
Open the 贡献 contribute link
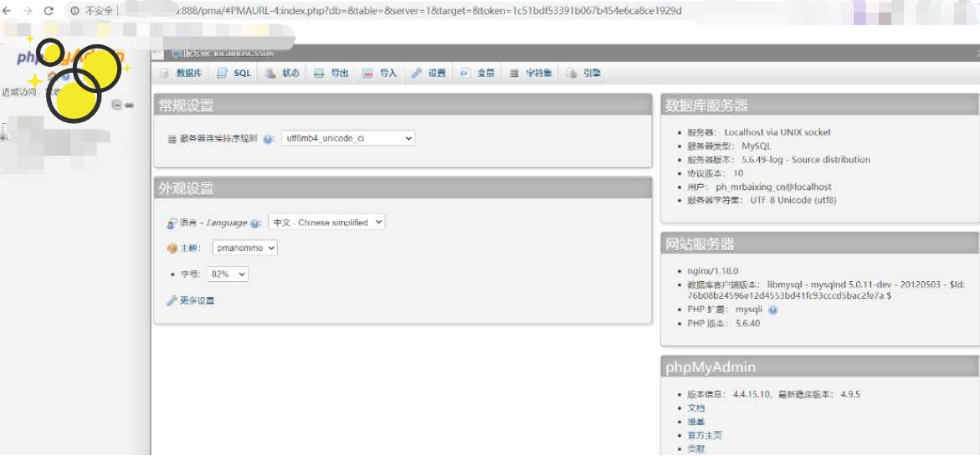tap(696, 449)
